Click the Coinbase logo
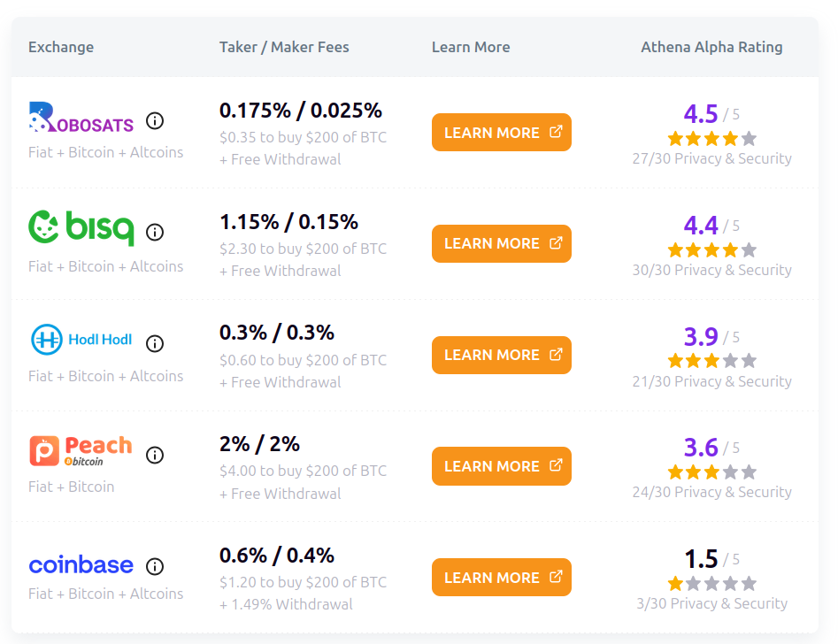 click(x=81, y=565)
